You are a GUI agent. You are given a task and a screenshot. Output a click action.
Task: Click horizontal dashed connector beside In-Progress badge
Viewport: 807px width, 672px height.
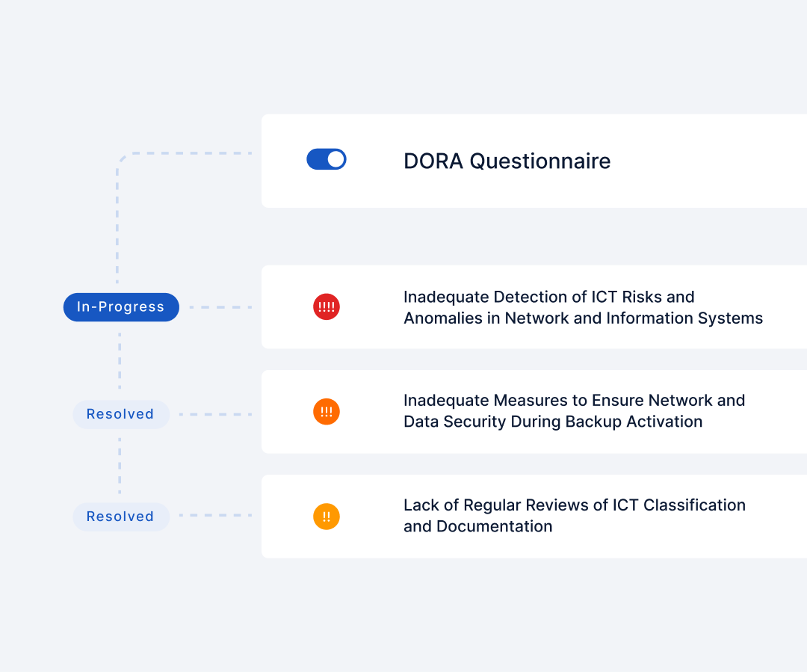220,307
